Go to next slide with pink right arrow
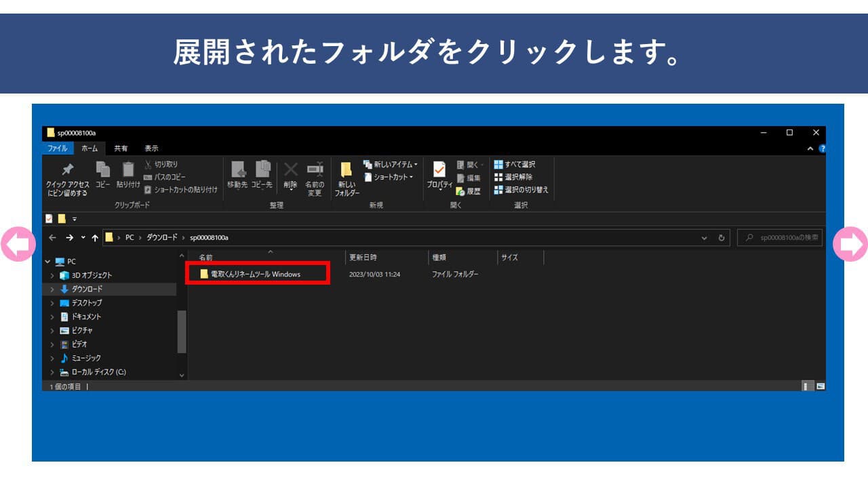Viewport: 868px width, 488px height. click(850, 244)
